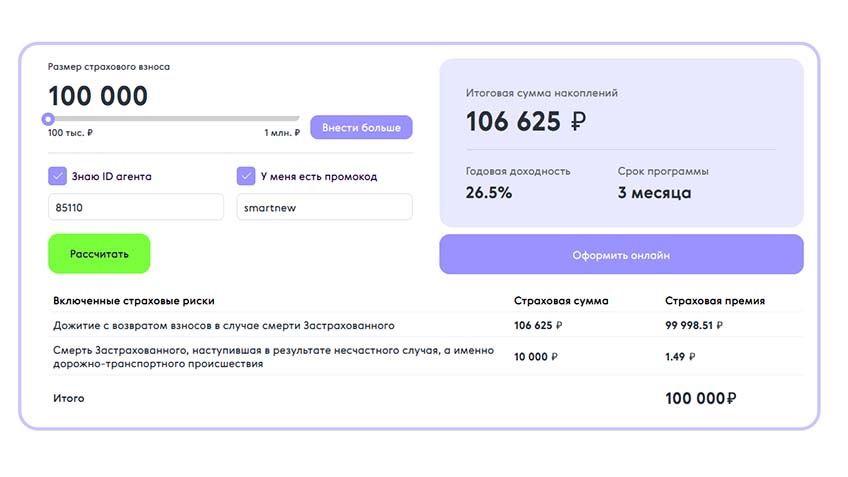848x477 pixels.
Task: Focus the promo code field 'smartnew'
Action: click(324, 207)
